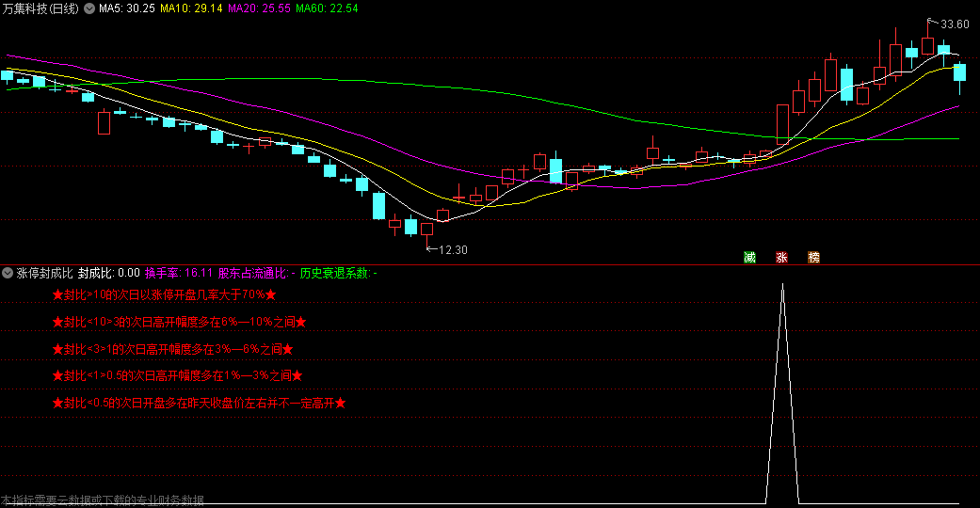Click the orange 榜 marker icon
This screenshot has width=980, height=508.
click(x=813, y=258)
